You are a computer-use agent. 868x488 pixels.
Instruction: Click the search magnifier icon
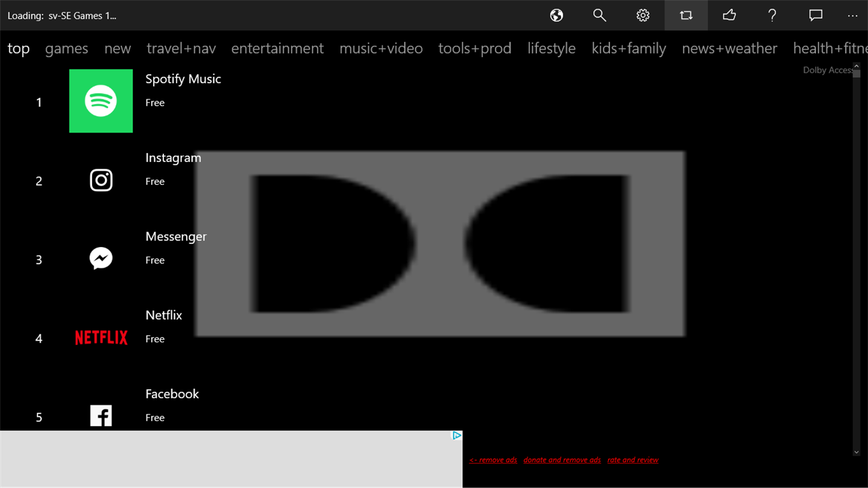(599, 16)
